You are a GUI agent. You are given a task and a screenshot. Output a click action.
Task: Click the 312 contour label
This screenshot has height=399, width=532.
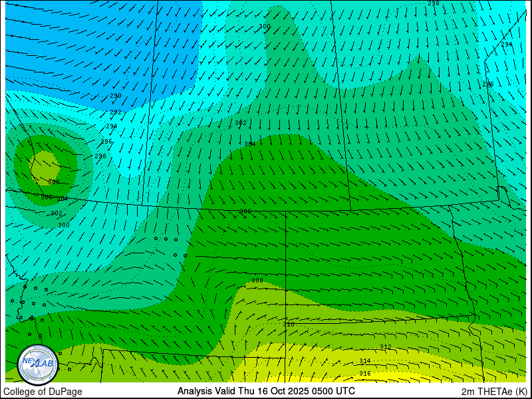[x=386, y=346]
